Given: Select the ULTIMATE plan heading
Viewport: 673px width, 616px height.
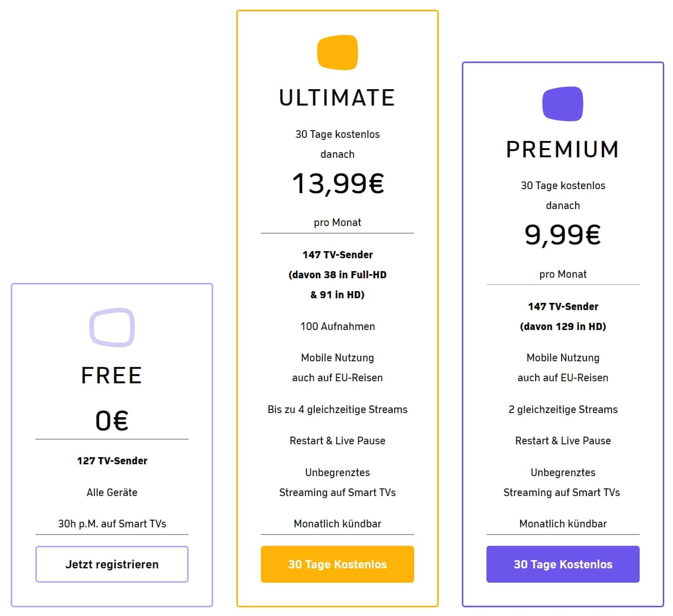Looking at the screenshot, I should (x=337, y=98).
